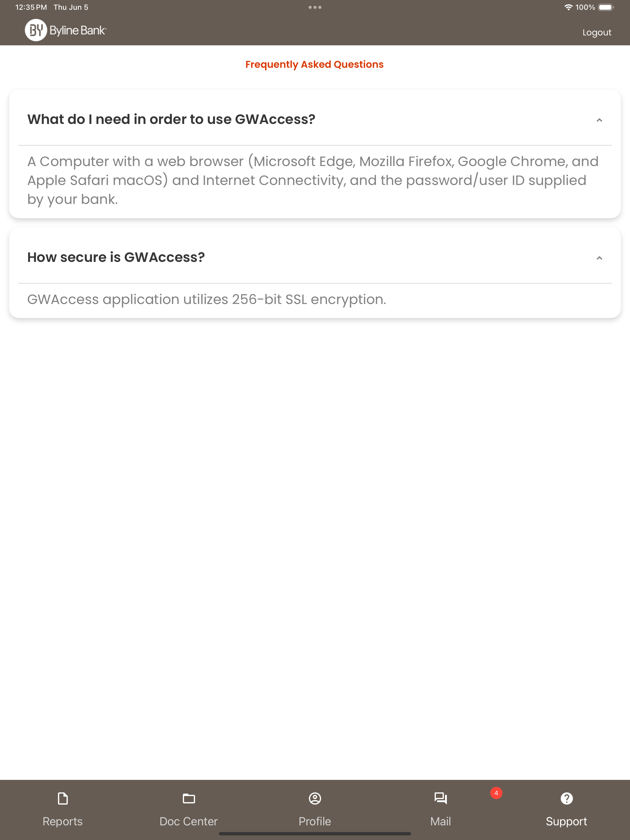Screen dimensions: 630x840
Task: Log out using the Logout link
Action: point(597,32)
